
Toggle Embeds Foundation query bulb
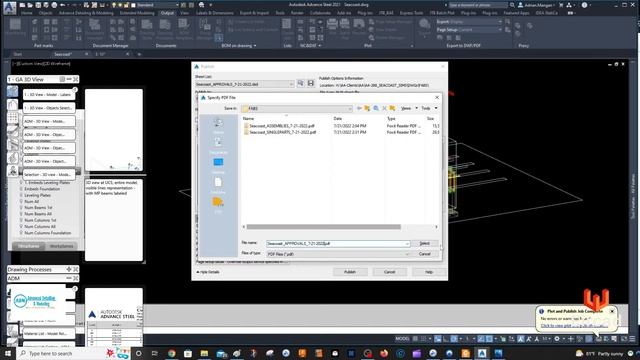[x=21, y=189]
